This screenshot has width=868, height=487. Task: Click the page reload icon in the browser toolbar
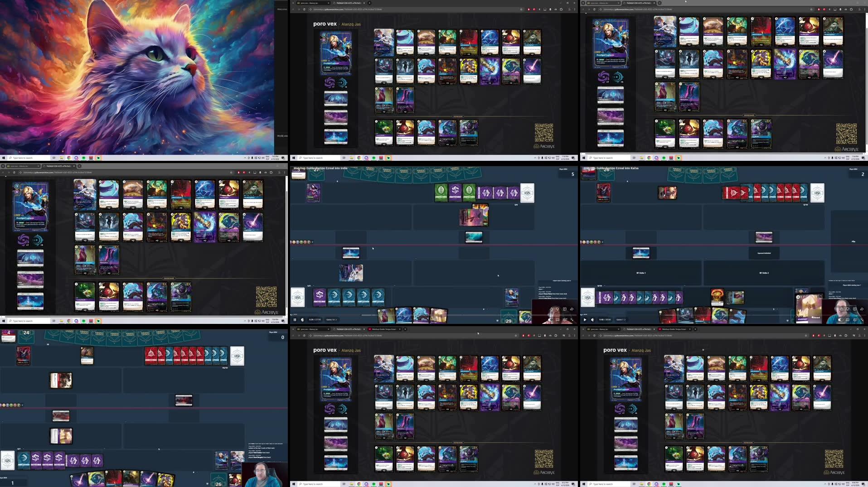click(304, 9)
